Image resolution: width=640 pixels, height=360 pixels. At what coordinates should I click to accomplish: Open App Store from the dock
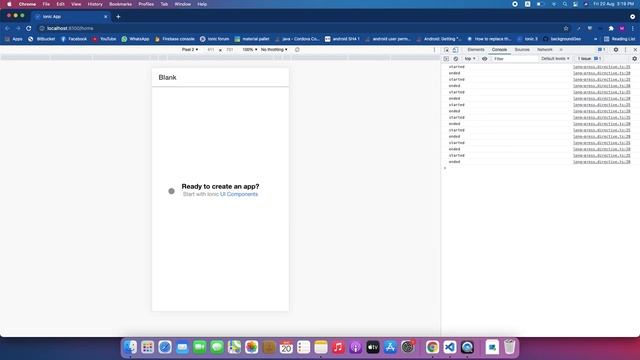click(x=390, y=347)
